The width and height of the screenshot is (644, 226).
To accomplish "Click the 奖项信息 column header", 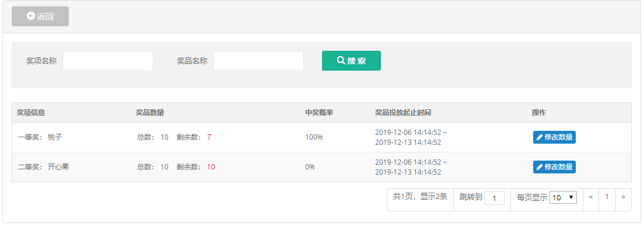I will 31,113.
